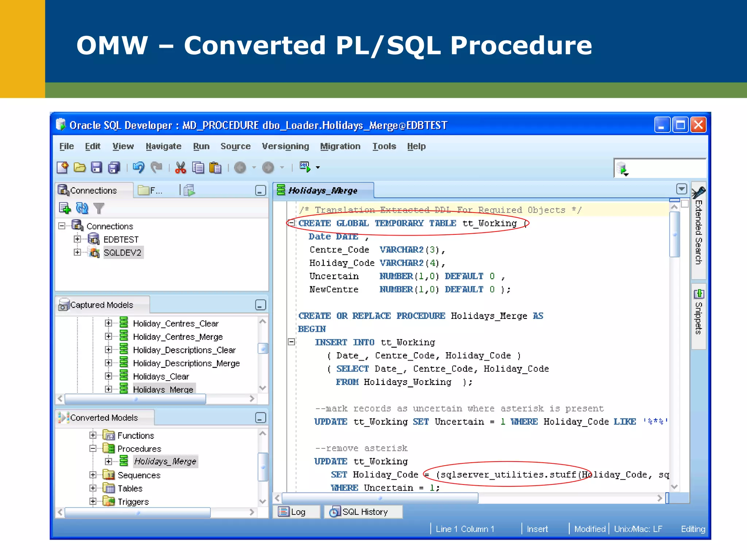747x560 pixels.
Task: Click the search input field in toolbar
Action: tap(659, 168)
